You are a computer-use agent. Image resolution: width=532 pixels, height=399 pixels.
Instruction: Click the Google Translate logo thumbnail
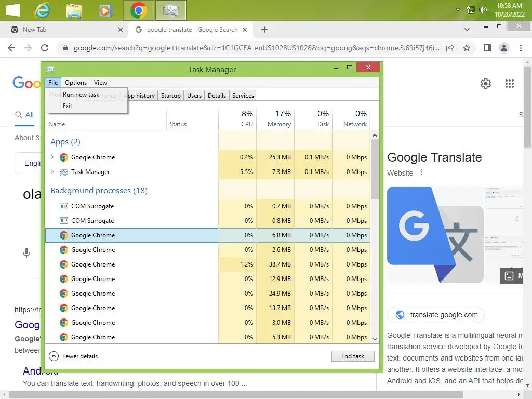pyautogui.click(x=435, y=235)
